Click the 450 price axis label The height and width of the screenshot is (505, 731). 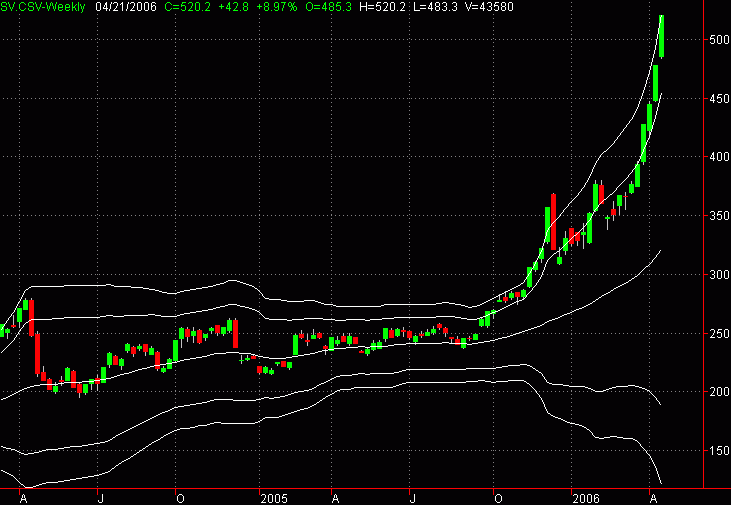pos(719,98)
